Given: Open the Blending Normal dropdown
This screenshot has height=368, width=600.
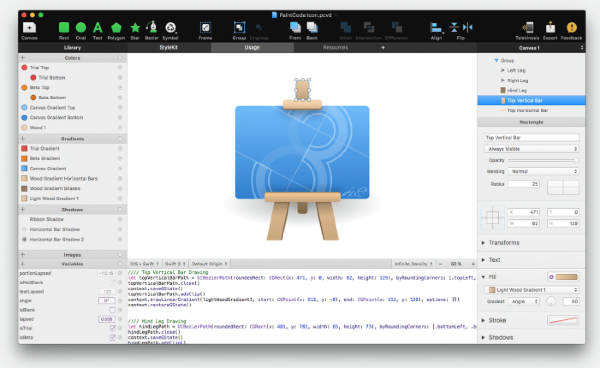Looking at the screenshot, I should [543, 171].
